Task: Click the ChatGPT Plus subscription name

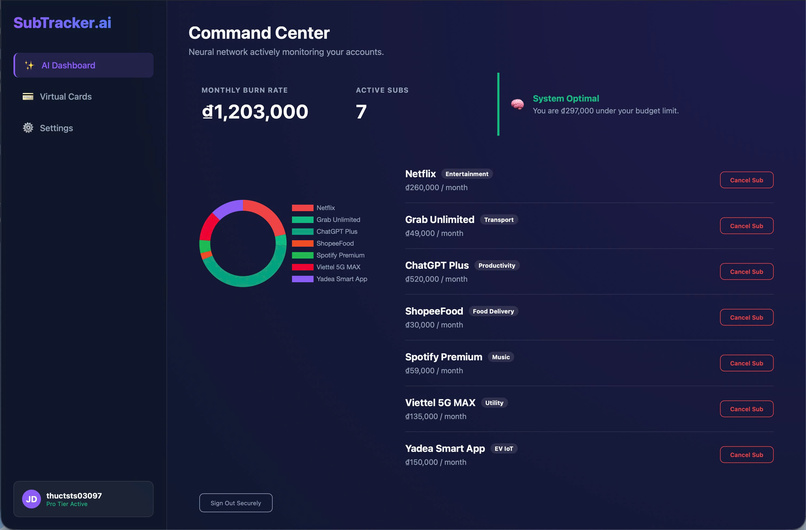Action: coord(437,265)
